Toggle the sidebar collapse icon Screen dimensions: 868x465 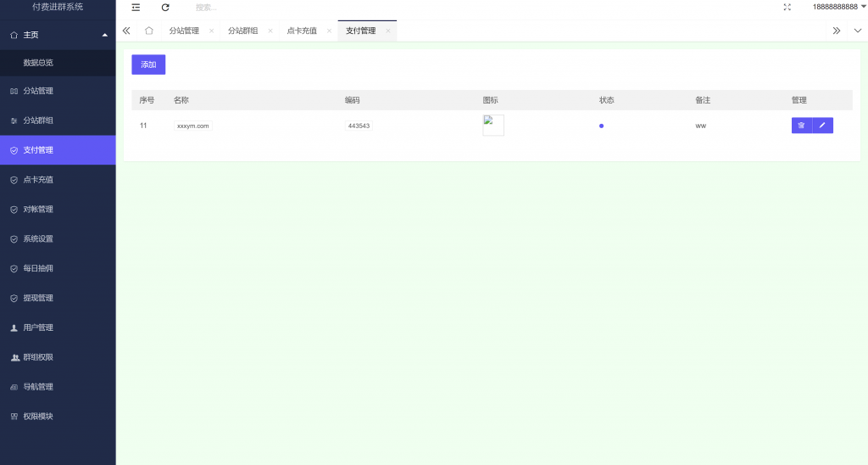[x=136, y=7]
